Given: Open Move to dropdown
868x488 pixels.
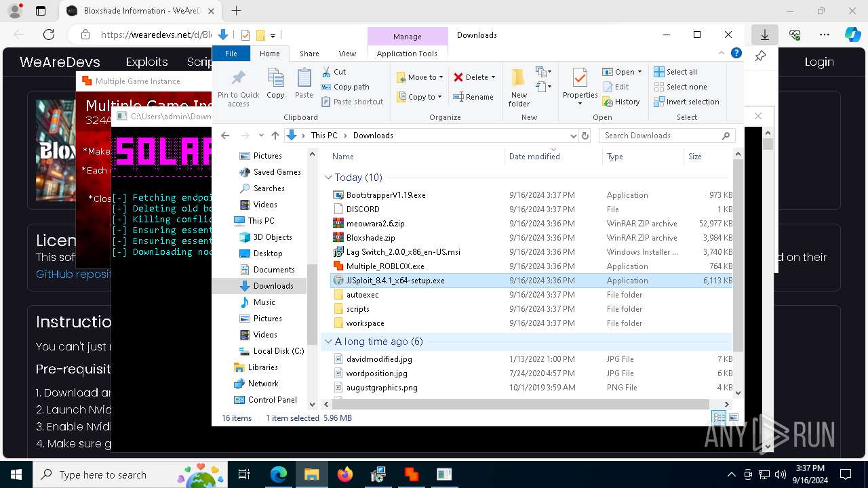Looking at the screenshot, I should tap(420, 77).
